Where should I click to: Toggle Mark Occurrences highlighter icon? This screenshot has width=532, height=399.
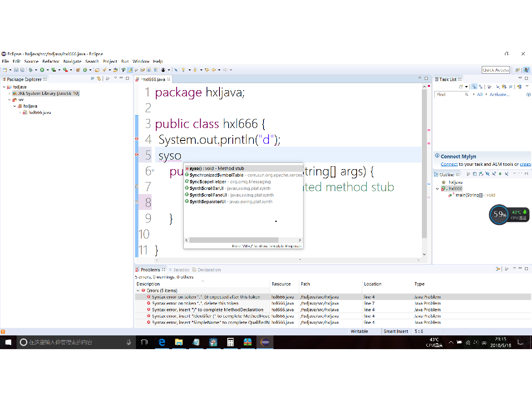pyautogui.click(x=130, y=70)
